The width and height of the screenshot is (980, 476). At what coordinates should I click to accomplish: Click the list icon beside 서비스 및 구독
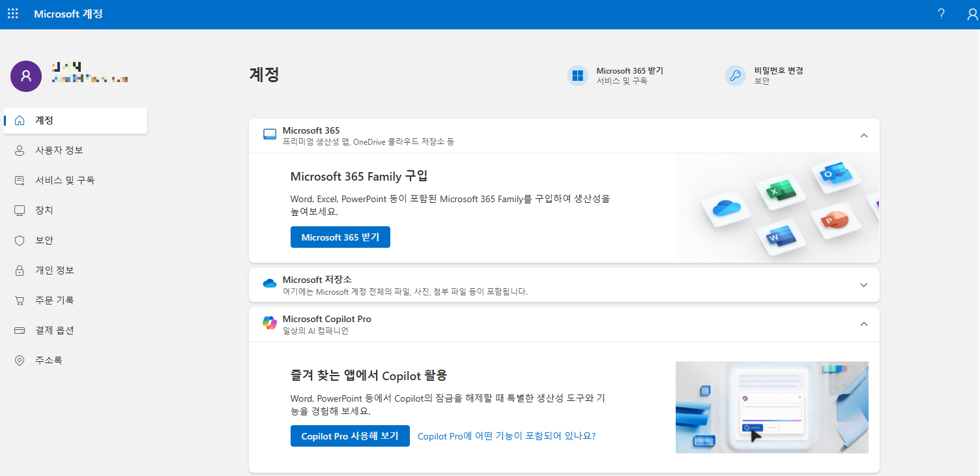20,181
